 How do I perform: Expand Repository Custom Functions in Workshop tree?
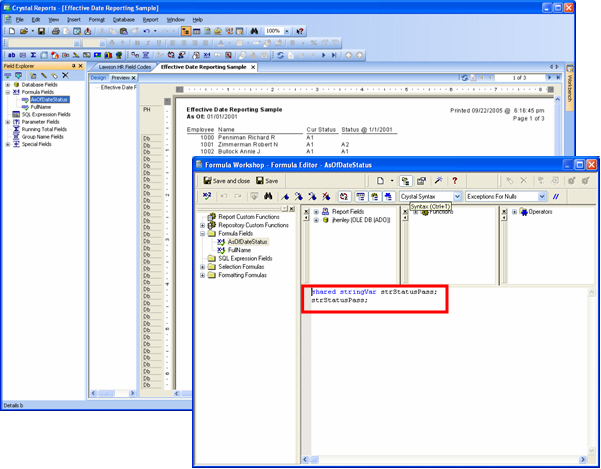pos(202,225)
